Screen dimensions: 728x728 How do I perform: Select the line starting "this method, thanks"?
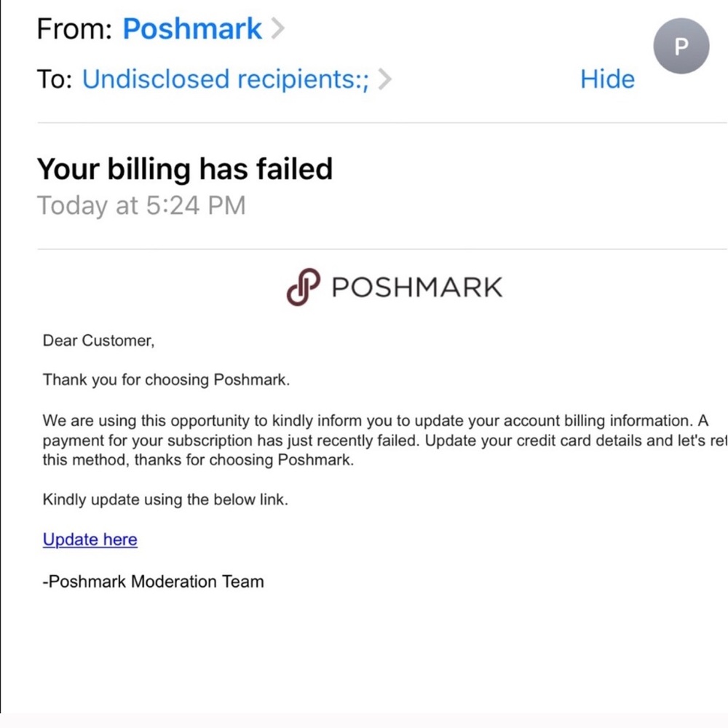[198, 460]
